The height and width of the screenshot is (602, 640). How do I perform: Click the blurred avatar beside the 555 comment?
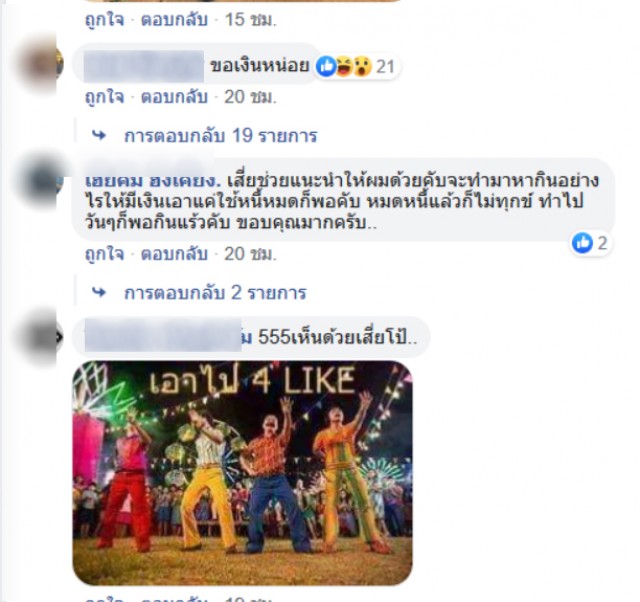(x=42, y=337)
